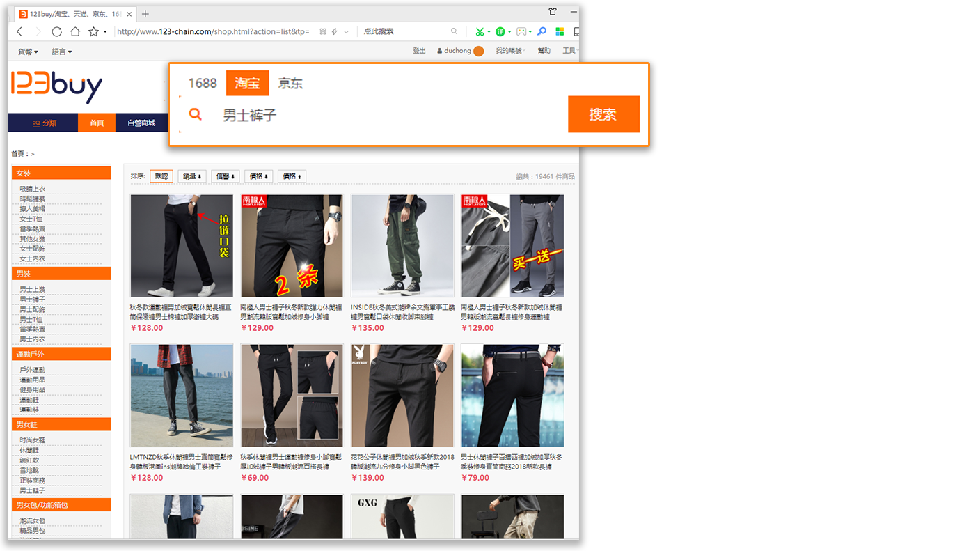
Task: Select the 默認 default sort option
Action: [161, 176]
